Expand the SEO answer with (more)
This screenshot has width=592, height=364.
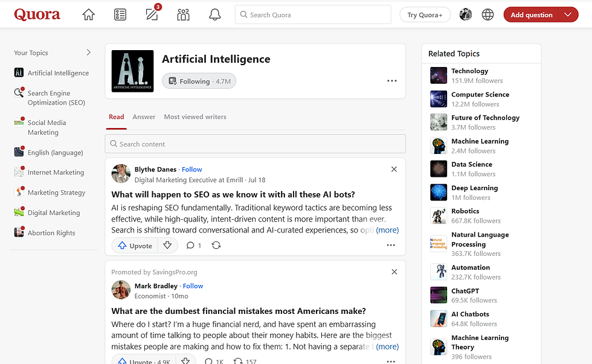pos(387,230)
